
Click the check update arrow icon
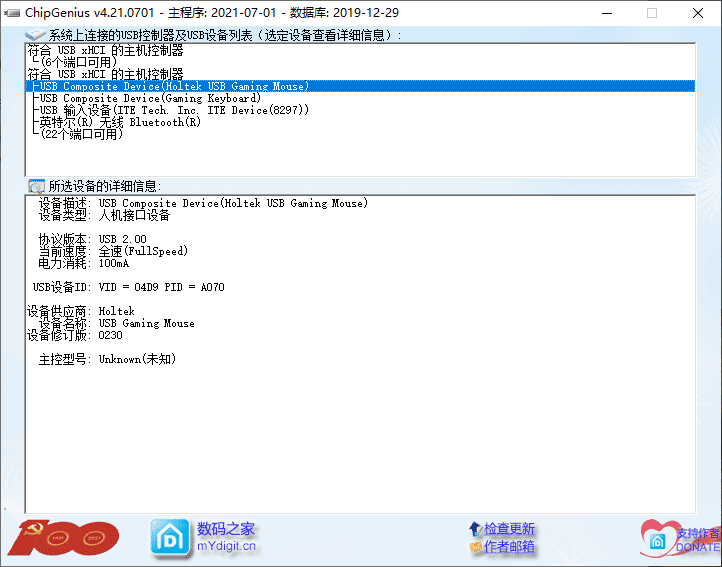475,529
